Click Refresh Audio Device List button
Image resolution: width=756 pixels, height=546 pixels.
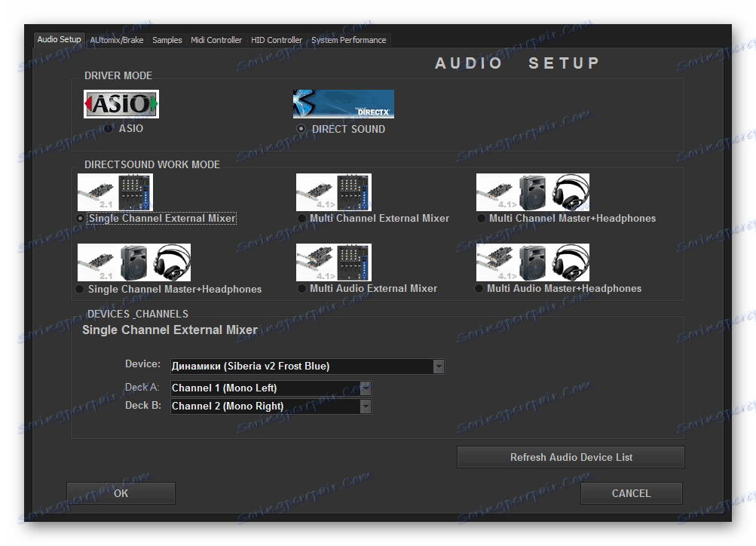tap(571, 457)
